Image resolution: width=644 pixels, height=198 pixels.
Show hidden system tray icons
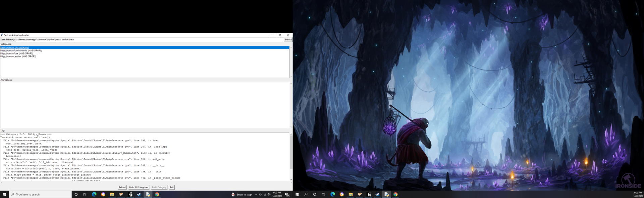tap(256, 194)
